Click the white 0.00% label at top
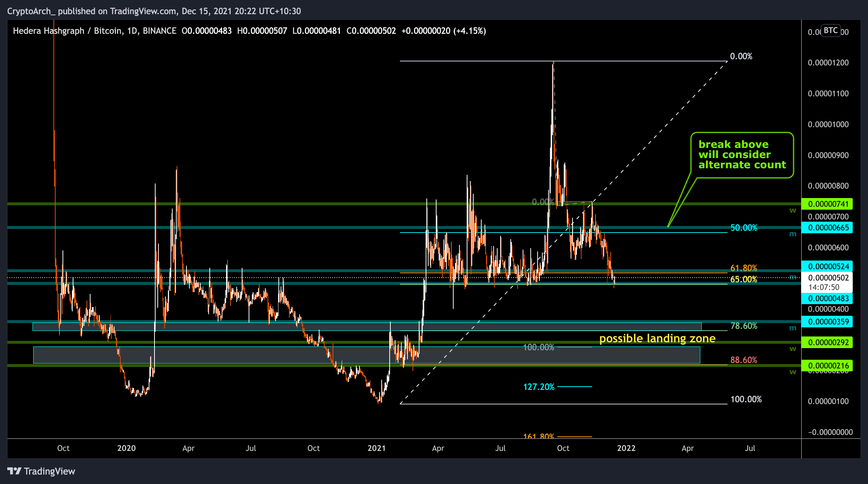Viewport: 868px width, 484px height. (741, 56)
